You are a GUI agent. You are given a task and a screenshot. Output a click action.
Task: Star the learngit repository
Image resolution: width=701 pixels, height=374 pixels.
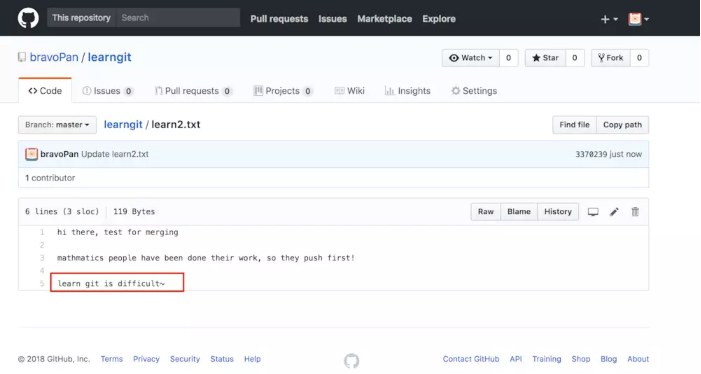point(545,58)
